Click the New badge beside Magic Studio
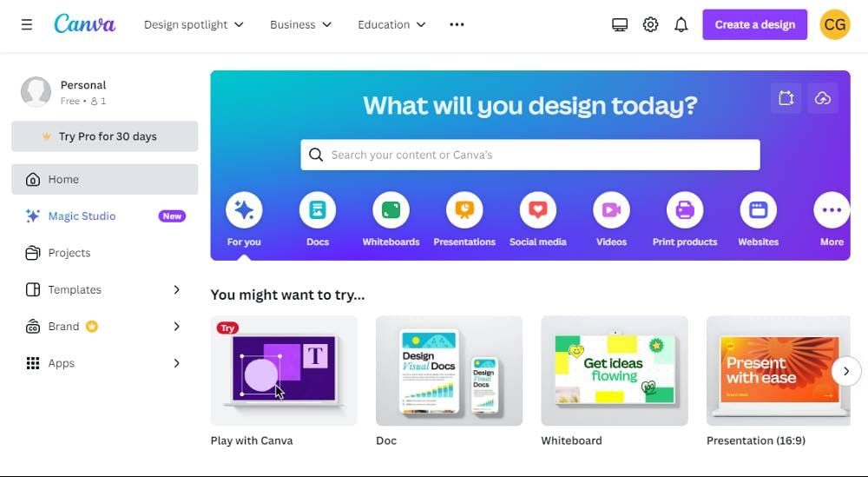The image size is (868, 477). (172, 216)
